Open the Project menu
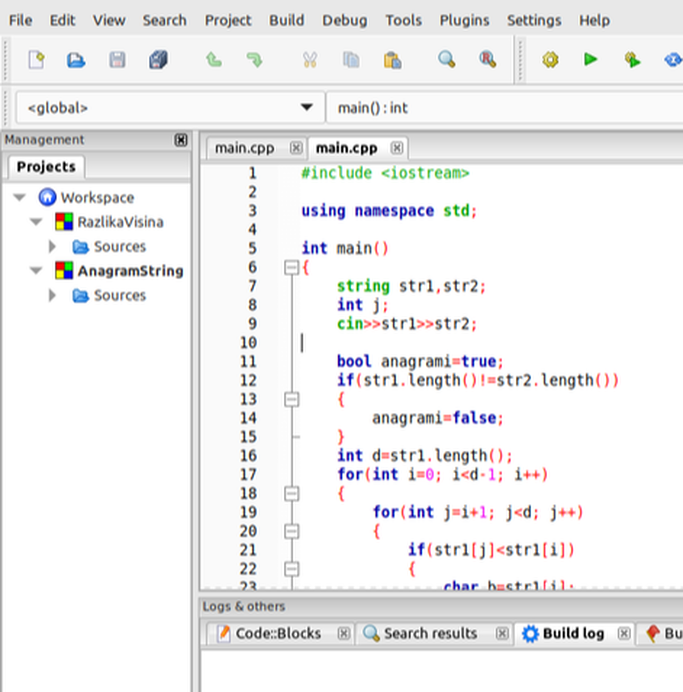This screenshot has height=692, width=683. 228,20
